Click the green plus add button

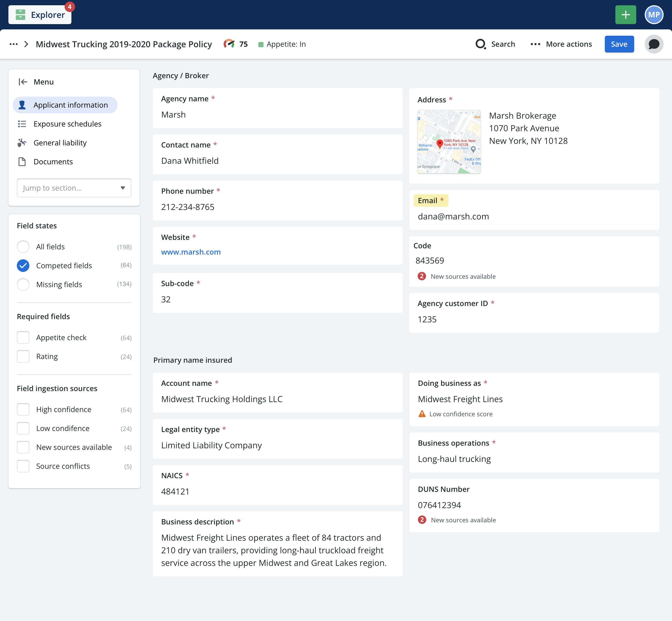(625, 15)
